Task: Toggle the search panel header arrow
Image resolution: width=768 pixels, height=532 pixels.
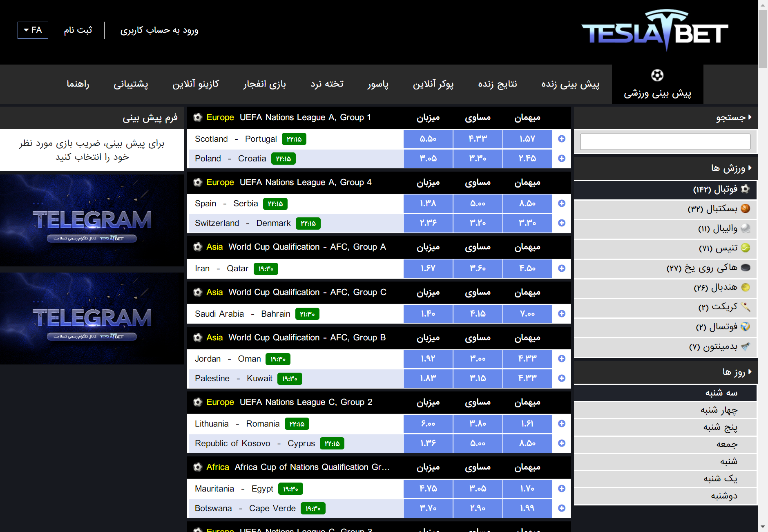Action: coord(750,118)
